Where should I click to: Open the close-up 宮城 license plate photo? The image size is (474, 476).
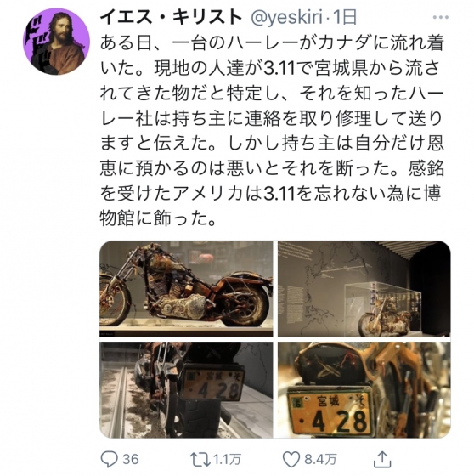(x=364, y=390)
